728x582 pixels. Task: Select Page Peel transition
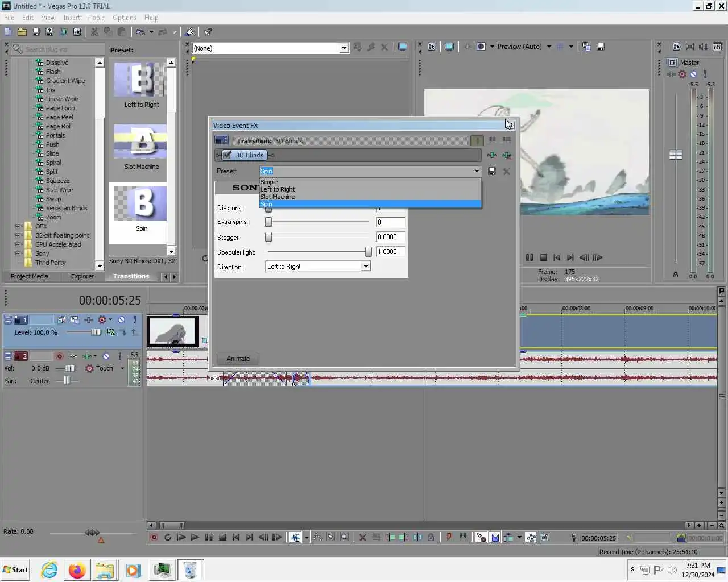click(x=60, y=117)
